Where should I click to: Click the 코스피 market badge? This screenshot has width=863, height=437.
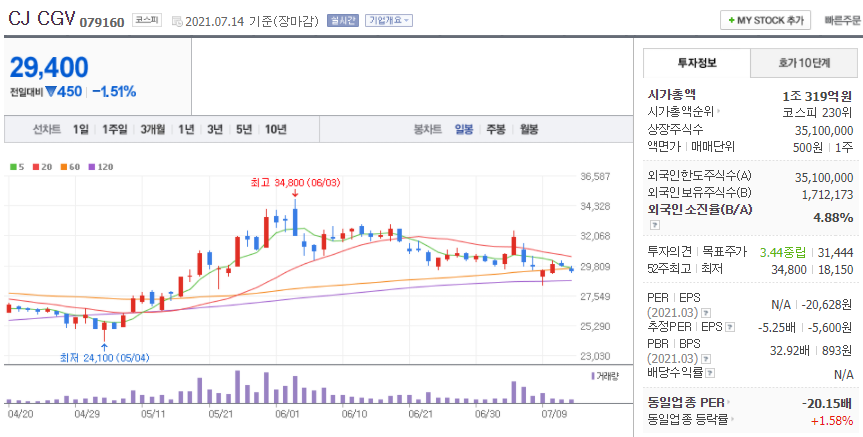[147, 21]
